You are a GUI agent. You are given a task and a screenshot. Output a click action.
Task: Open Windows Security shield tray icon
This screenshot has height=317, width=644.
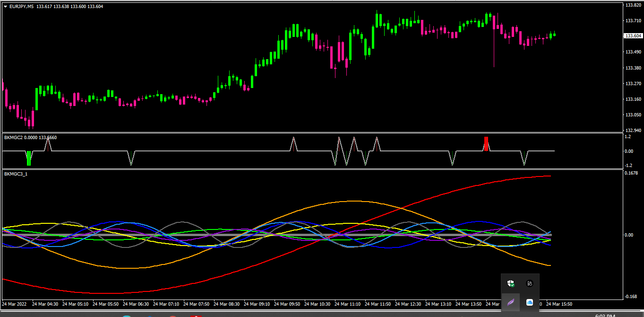511,283
